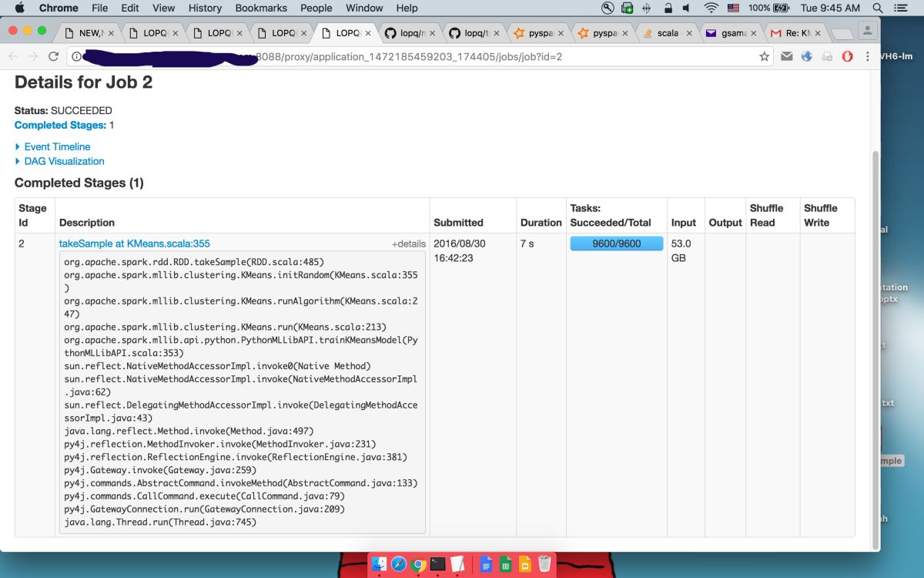Click the Wi-Fi status icon
This screenshot has width=924, height=578.
point(710,8)
